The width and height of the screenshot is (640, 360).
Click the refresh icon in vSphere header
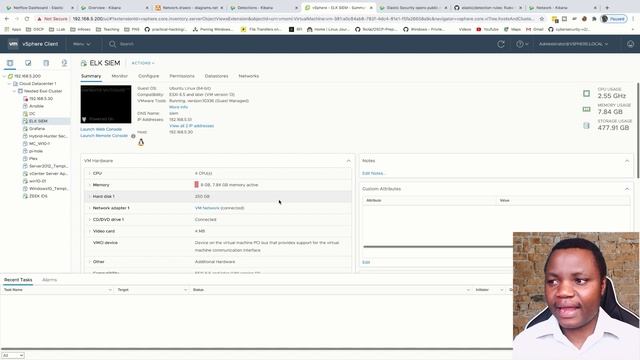click(x=501, y=44)
